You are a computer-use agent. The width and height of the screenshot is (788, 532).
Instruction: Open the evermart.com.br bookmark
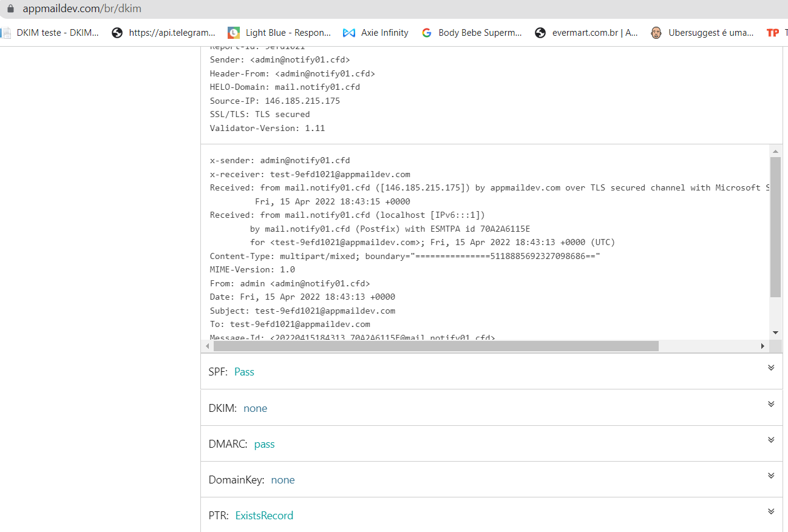click(586, 33)
